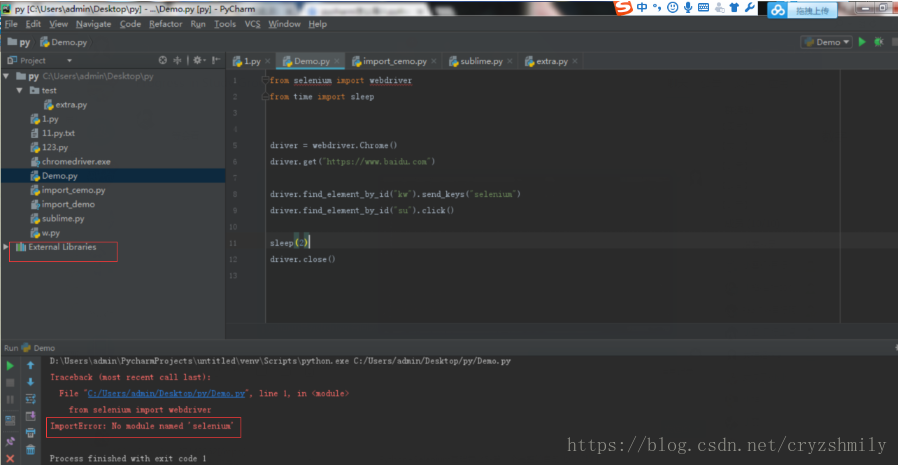Image resolution: width=898 pixels, height=465 pixels.
Task: Clear console output with the trash icon
Action: click(x=30, y=450)
